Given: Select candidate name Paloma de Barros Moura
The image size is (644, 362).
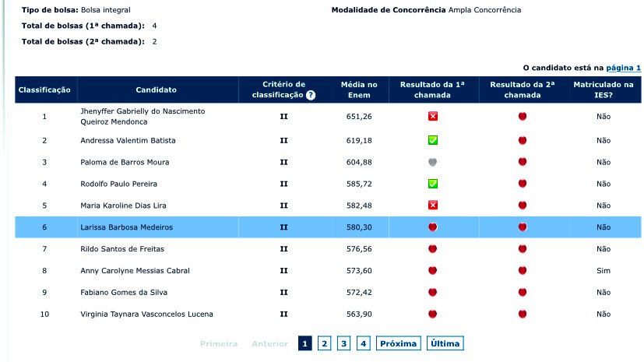Looking at the screenshot, I should pyautogui.click(x=125, y=162).
